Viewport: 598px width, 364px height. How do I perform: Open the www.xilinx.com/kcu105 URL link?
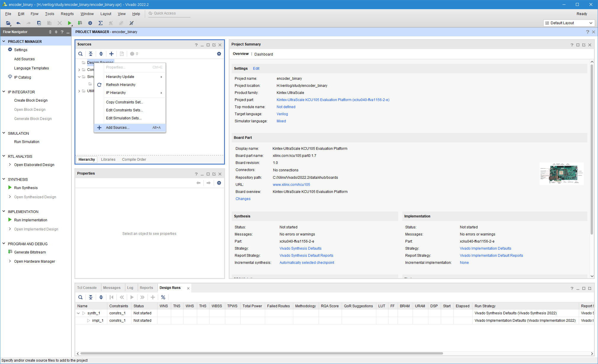(291, 185)
